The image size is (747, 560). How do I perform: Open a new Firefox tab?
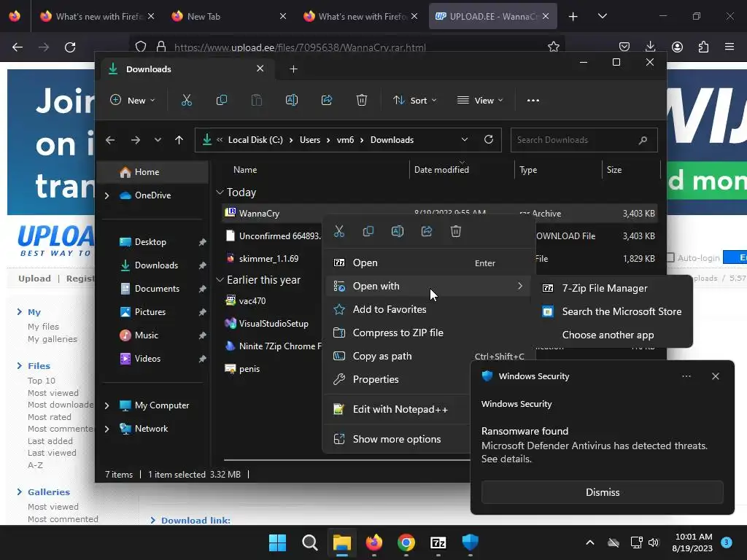click(x=573, y=17)
